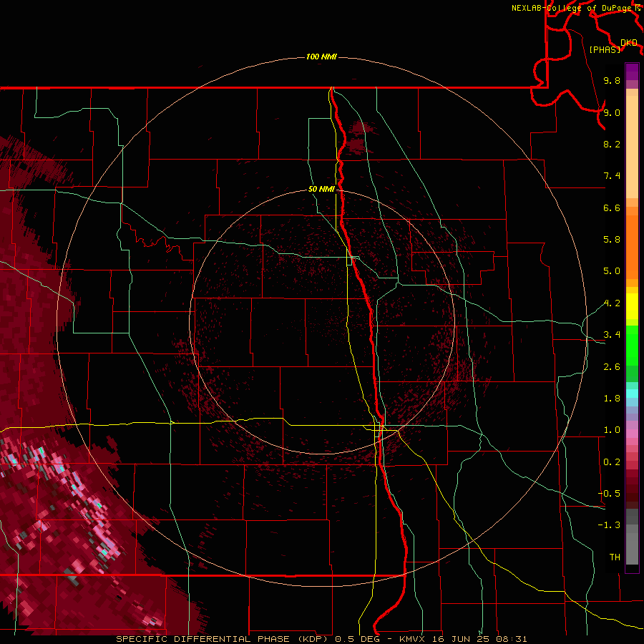Screen dimensions: 644x644
Task: Click the DKD label above the color scale
Action: tap(628, 43)
